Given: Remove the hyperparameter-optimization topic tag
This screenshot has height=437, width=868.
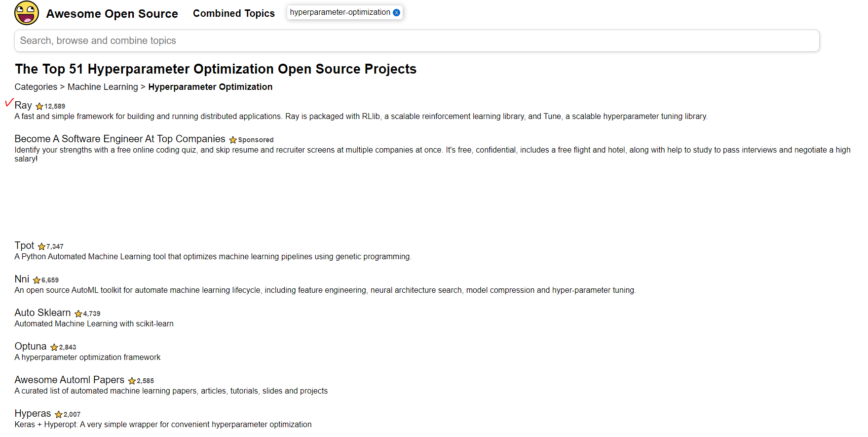Looking at the screenshot, I should coord(396,12).
